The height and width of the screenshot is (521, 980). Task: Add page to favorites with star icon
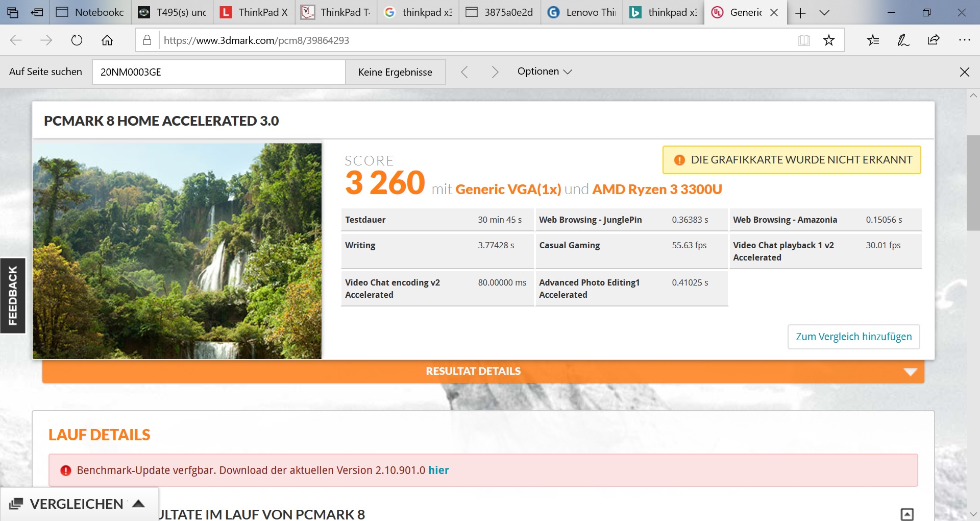tap(829, 40)
